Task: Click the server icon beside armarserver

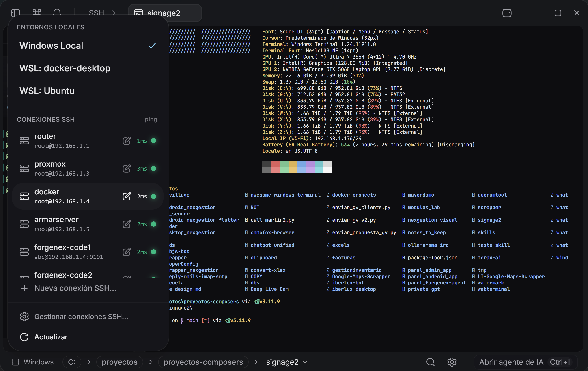Action: 24,224
